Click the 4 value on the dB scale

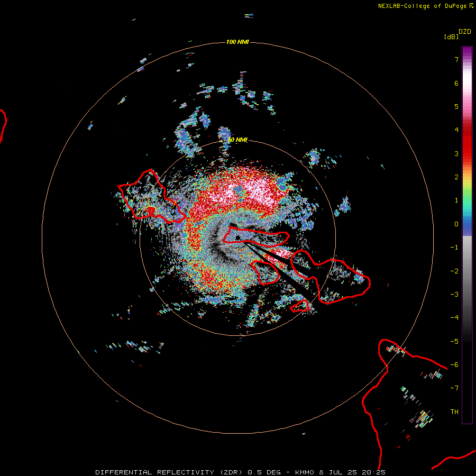point(456,130)
